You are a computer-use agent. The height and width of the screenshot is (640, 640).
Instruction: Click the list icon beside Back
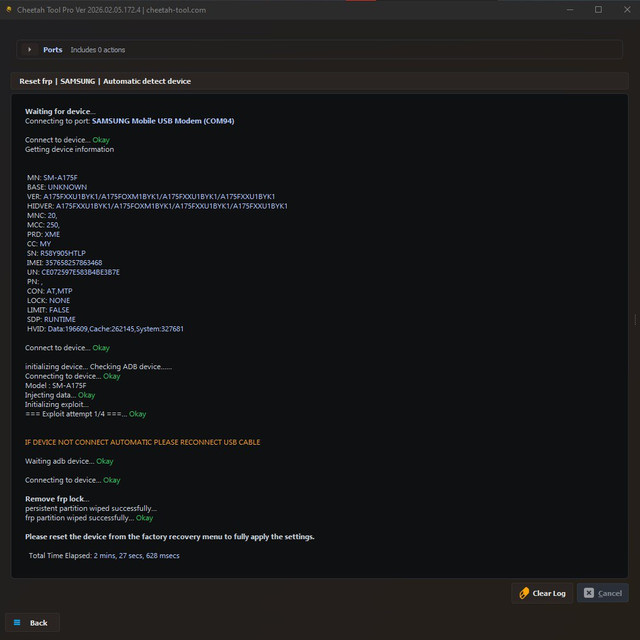(x=16, y=623)
